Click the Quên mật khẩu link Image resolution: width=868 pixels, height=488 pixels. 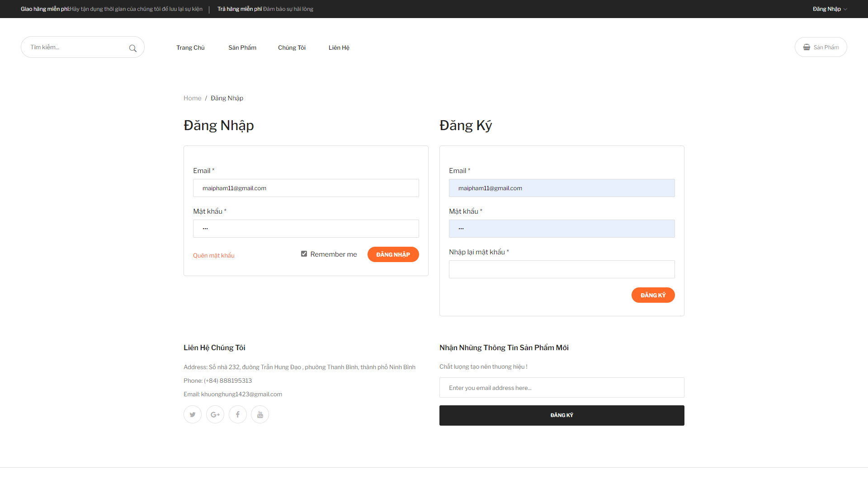214,255
